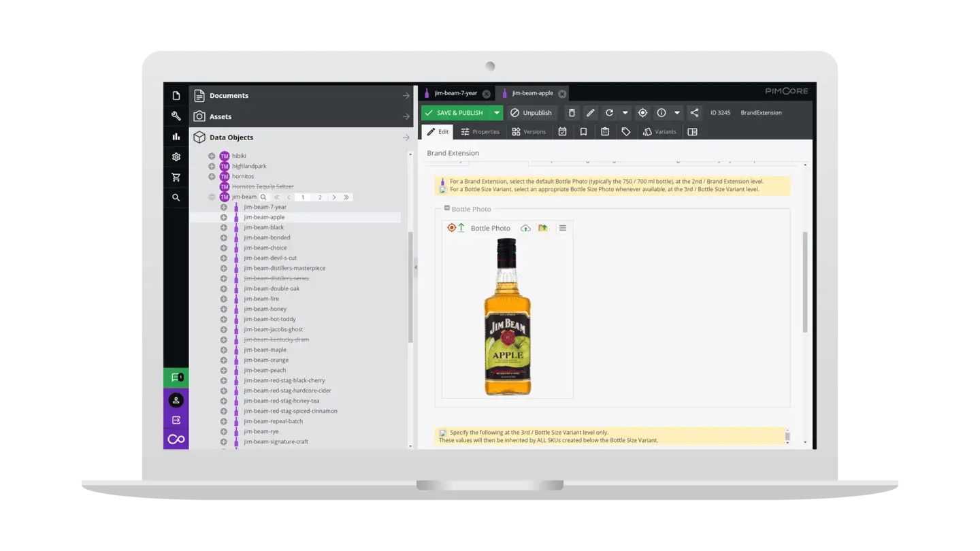Unpublish the current object
Screen dimensions: 980x551
[532, 112]
